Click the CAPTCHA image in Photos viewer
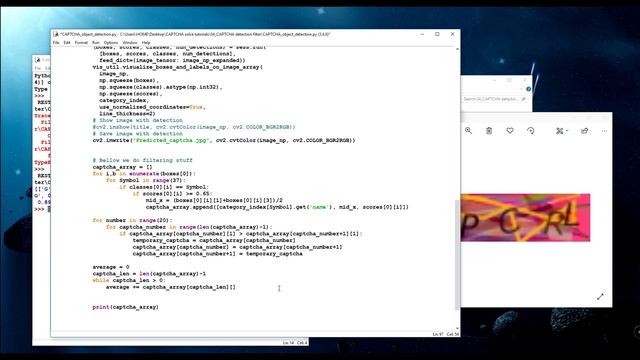This screenshot has width=640, height=360. pos(525,218)
